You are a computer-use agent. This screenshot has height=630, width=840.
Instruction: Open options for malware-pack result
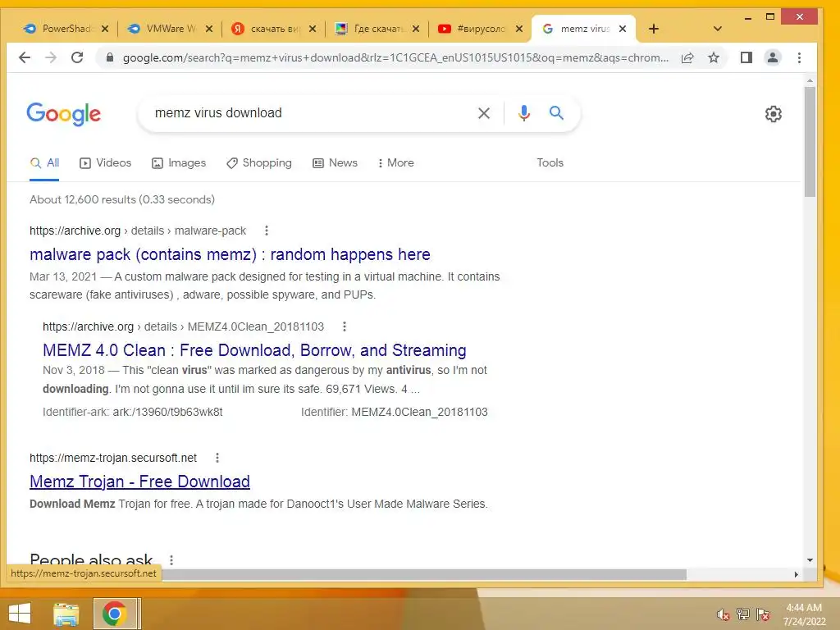pyautogui.click(x=267, y=231)
